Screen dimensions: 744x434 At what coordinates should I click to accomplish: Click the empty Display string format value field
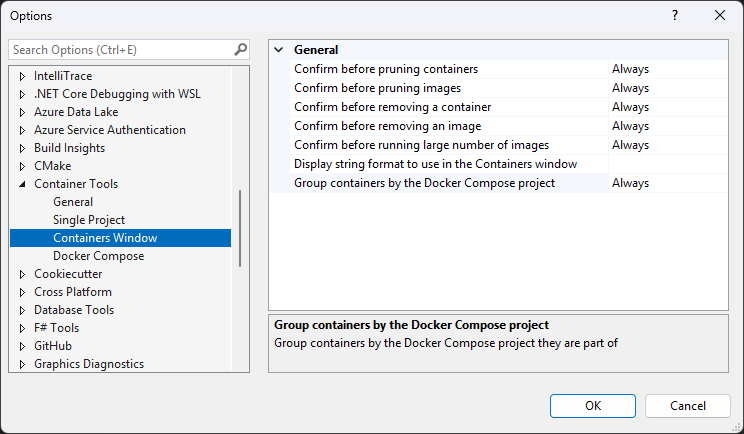[668, 164]
